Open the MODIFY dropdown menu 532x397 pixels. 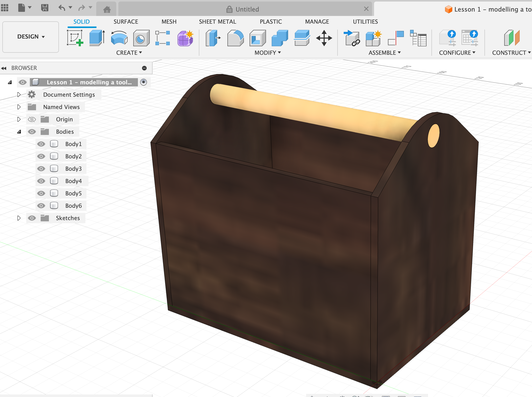click(x=268, y=53)
